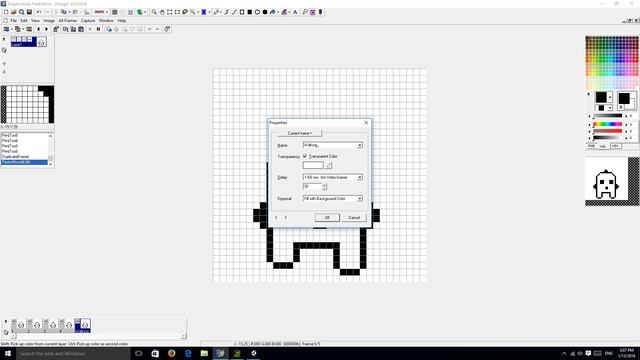Open the Help menu
Image resolution: width=640 pixels, height=360 pixels.
tap(122, 20)
